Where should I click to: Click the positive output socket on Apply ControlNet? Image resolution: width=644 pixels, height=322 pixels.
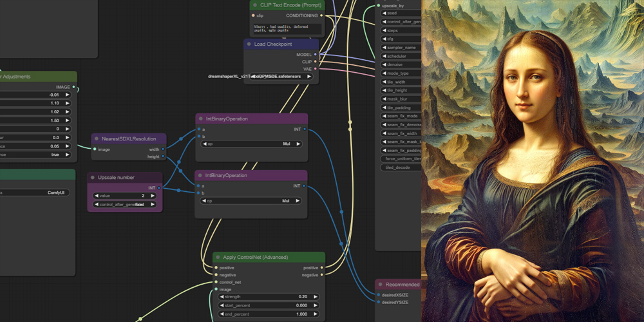pyautogui.click(x=321, y=268)
